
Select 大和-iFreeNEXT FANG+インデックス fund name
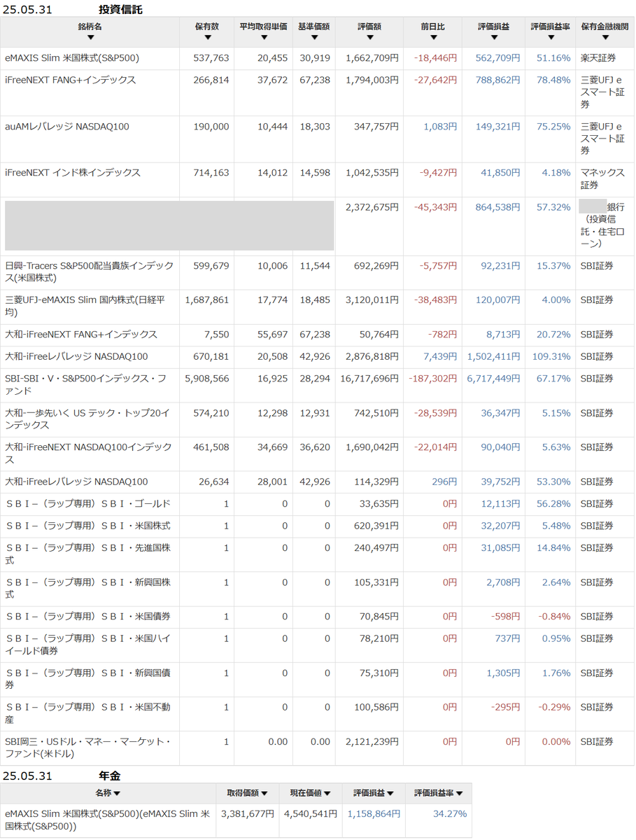[81, 335]
